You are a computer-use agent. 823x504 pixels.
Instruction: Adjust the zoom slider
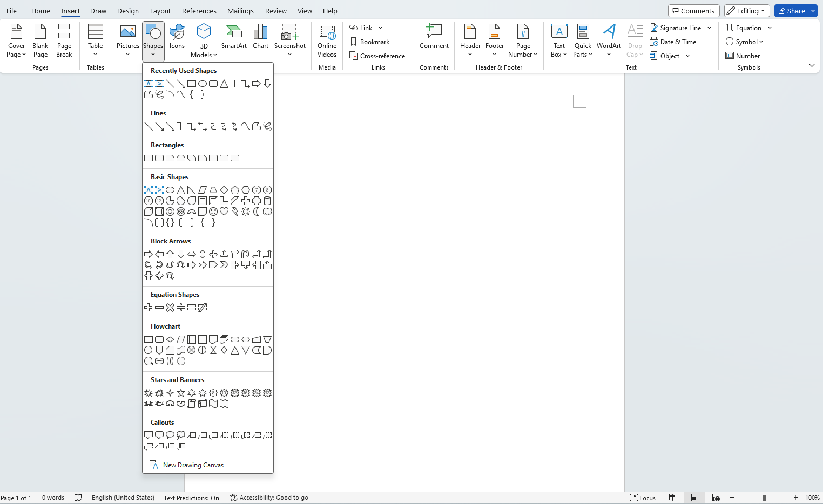pos(764,498)
